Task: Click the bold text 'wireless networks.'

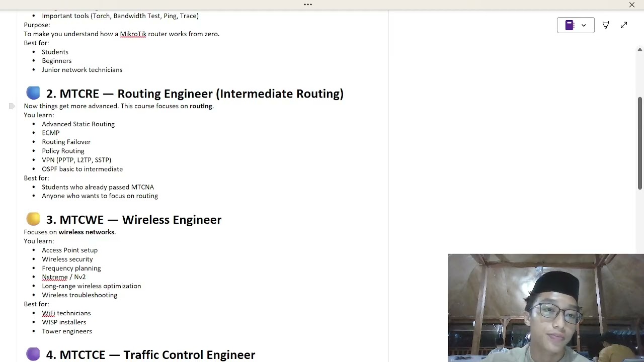Action: (x=87, y=232)
